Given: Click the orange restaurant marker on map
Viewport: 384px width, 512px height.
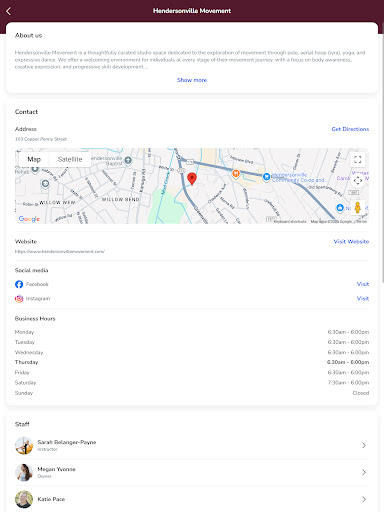Looking at the screenshot, I should 236,173.
